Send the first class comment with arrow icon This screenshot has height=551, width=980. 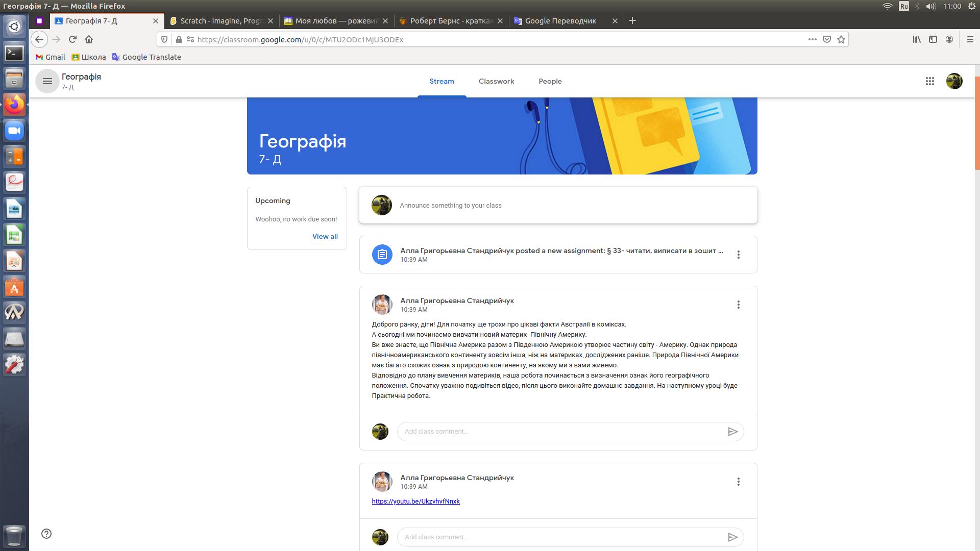732,432
